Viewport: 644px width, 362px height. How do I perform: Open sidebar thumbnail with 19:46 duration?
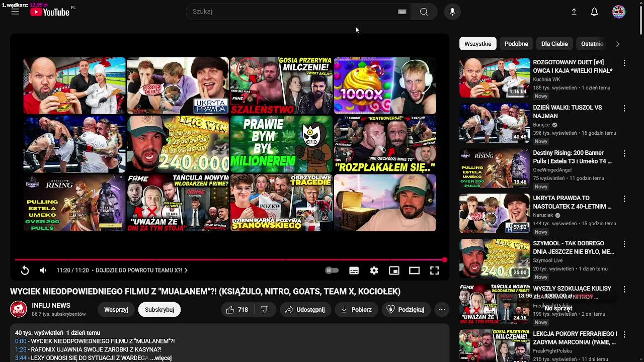tap(495, 168)
